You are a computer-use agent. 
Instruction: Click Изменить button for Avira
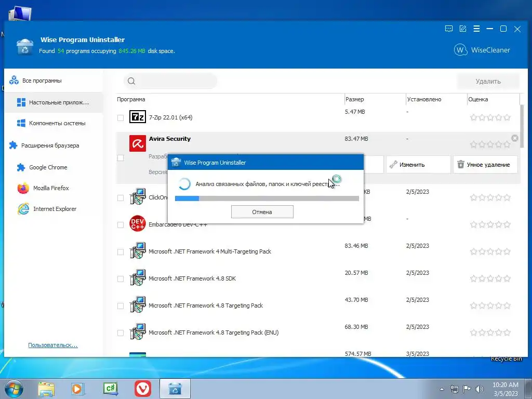click(x=418, y=165)
